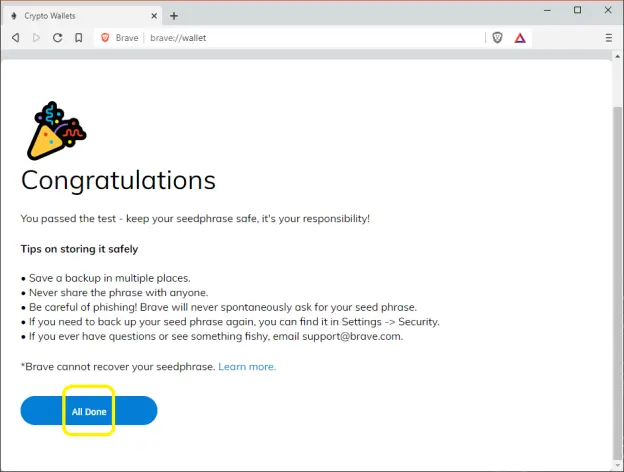This screenshot has height=472, width=624.
Task: Click the All Done button
Action: tap(89, 410)
